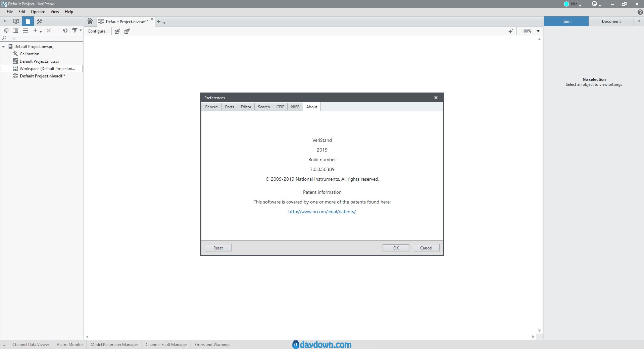This screenshot has height=349, width=644.
Task: Switch to the Document tab in right pane
Action: 611,21
